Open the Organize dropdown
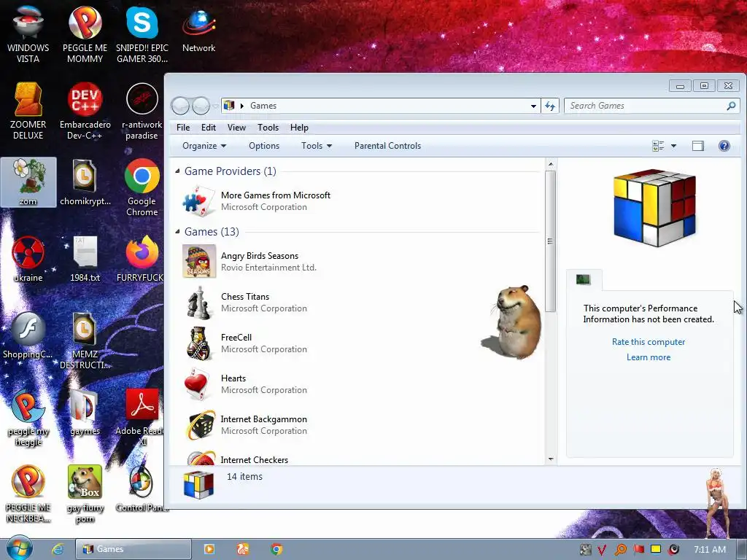The height and width of the screenshot is (560, 747). pos(204,146)
